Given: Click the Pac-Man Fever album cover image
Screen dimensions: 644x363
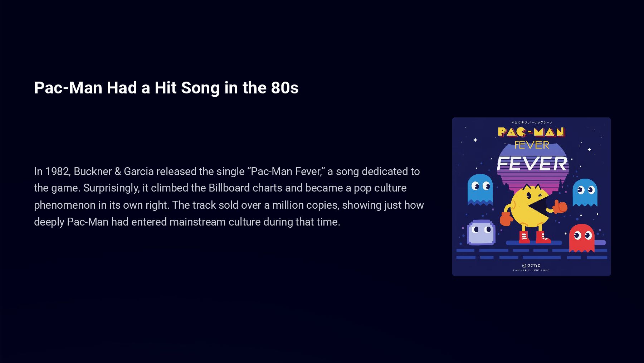Looking at the screenshot, I should click(531, 197).
